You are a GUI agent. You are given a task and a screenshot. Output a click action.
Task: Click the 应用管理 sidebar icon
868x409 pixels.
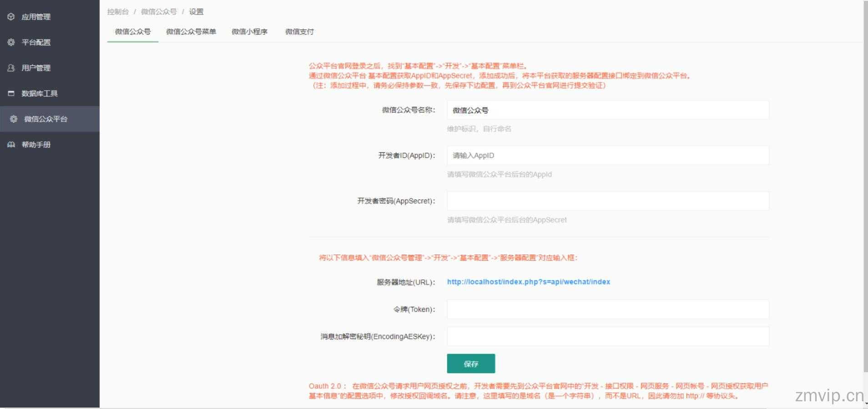point(11,17)
